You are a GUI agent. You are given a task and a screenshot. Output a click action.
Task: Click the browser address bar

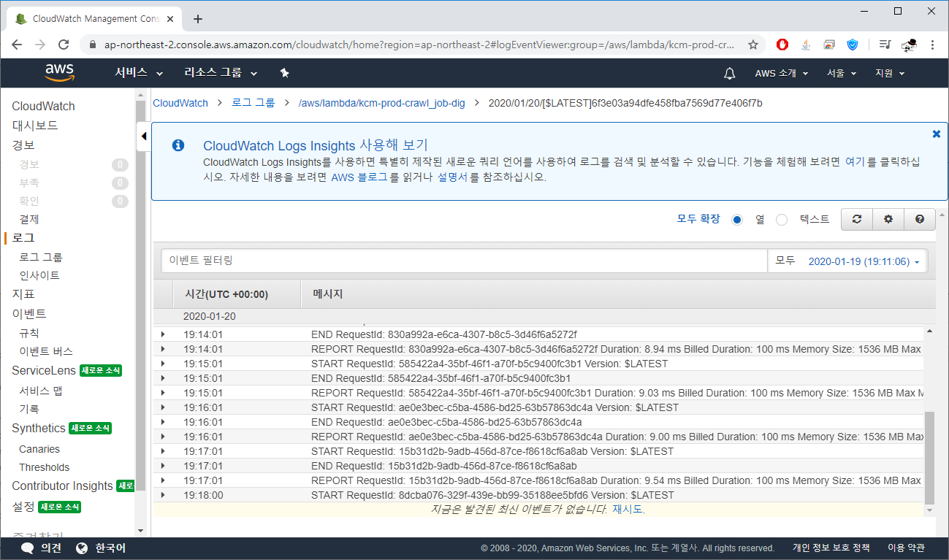click(x=419, y=45)
